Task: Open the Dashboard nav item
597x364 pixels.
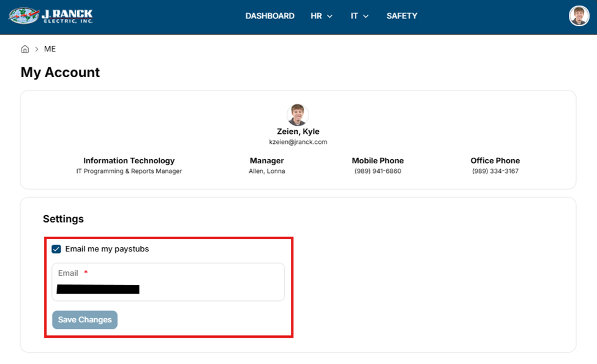Action: pos(269,16)
